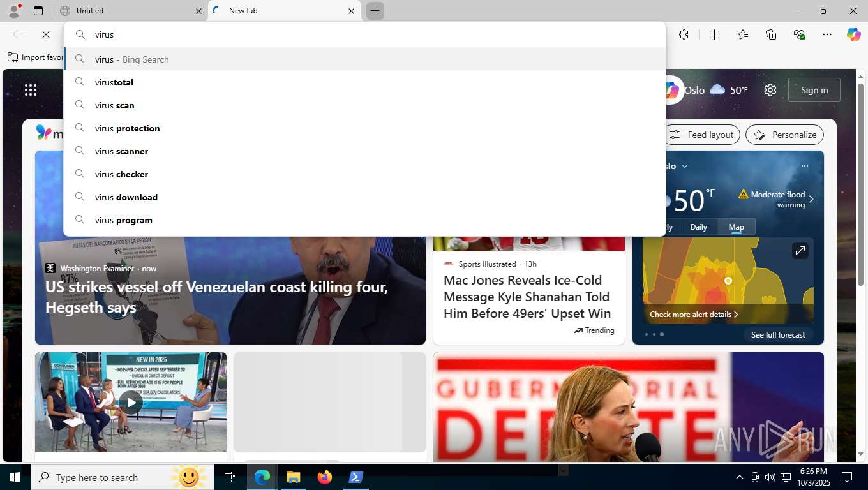This screenshot has width=868, height=490.
Task: Open the Edge profile icon
Action: coord(14,11)
